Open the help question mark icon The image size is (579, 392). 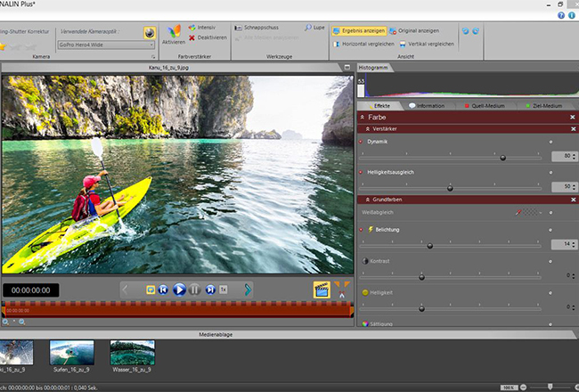(560, 15)
